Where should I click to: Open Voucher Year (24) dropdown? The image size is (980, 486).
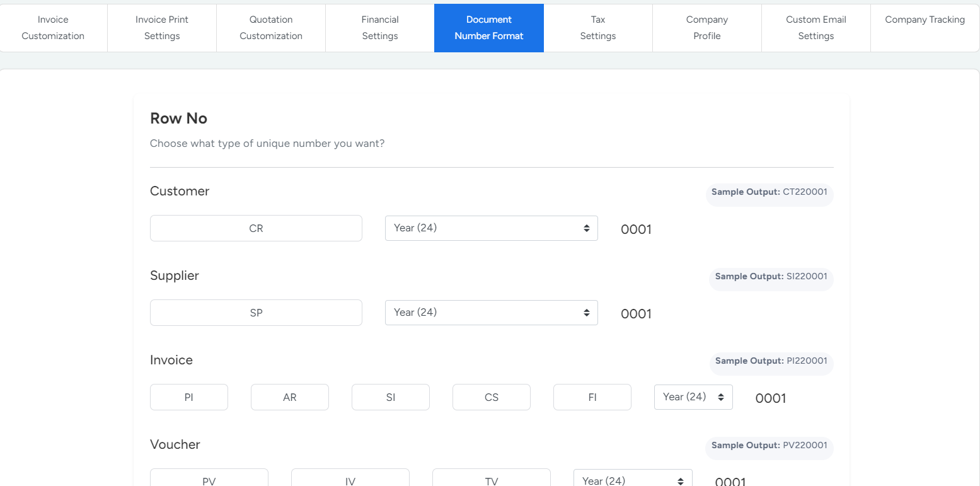[x=633, y=478]
